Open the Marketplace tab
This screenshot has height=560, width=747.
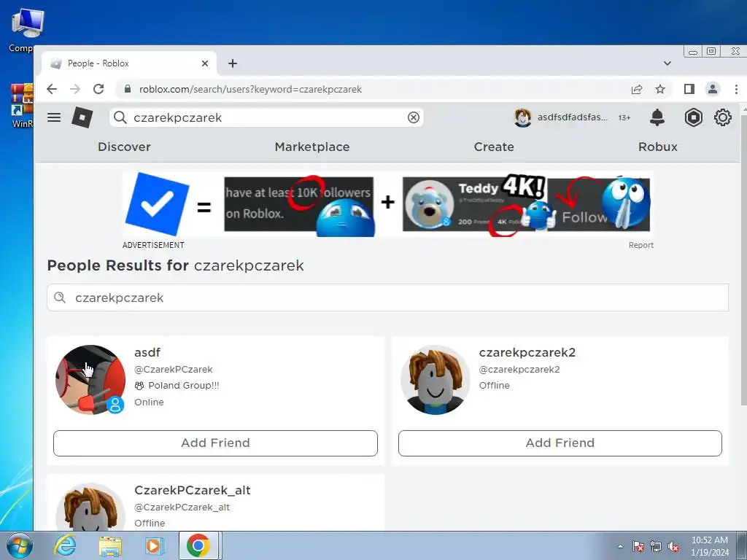312,147
